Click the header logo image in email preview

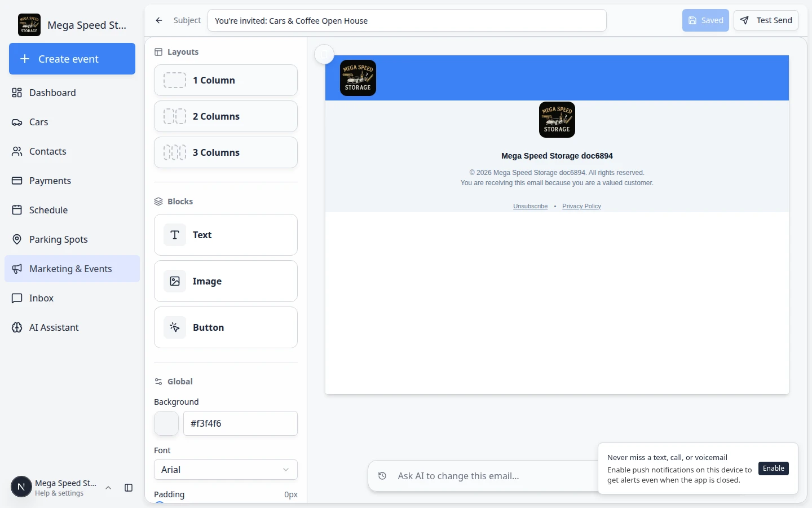point(358,78)
